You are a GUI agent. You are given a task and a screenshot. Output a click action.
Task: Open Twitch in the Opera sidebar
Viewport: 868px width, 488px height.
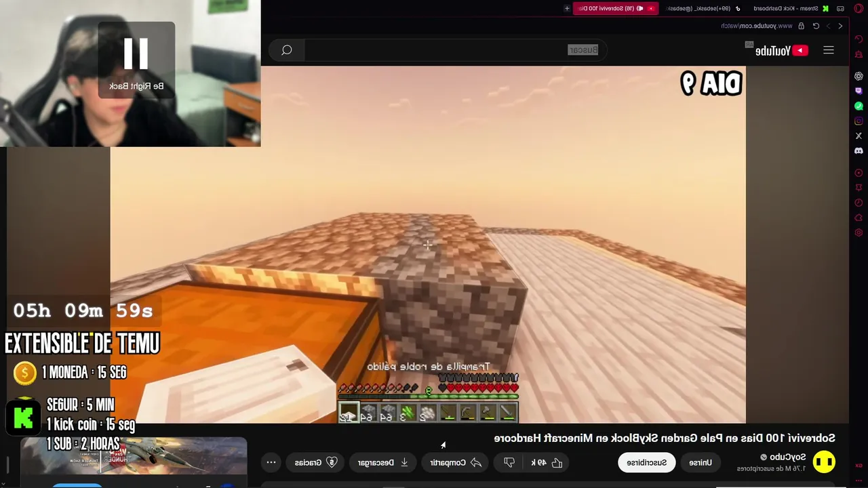(859, 91)
